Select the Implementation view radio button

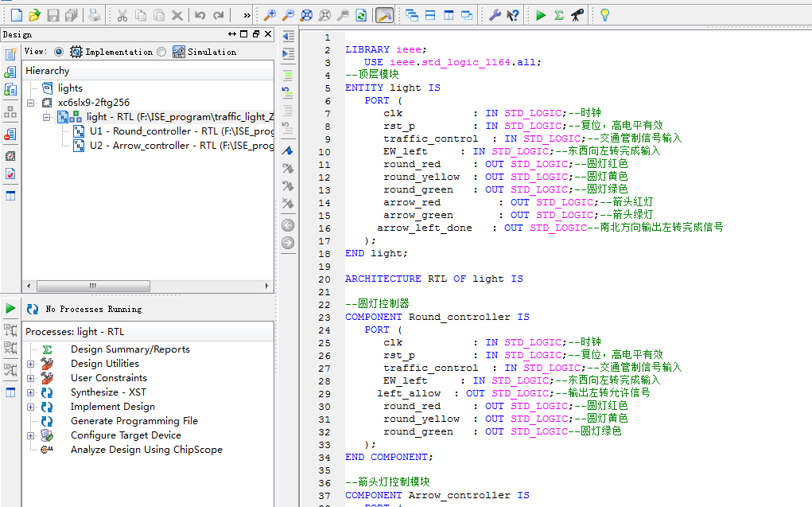(x=59, y=52)
